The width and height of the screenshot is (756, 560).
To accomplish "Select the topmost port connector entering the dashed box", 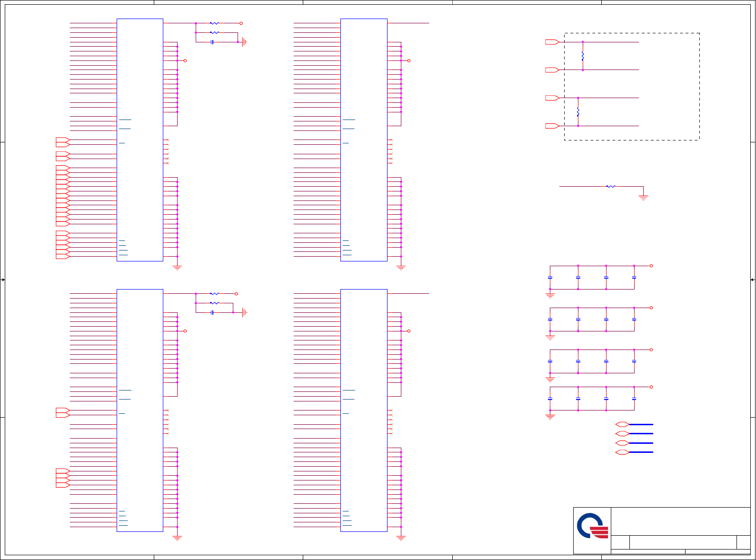I will (x=552, y=42).
